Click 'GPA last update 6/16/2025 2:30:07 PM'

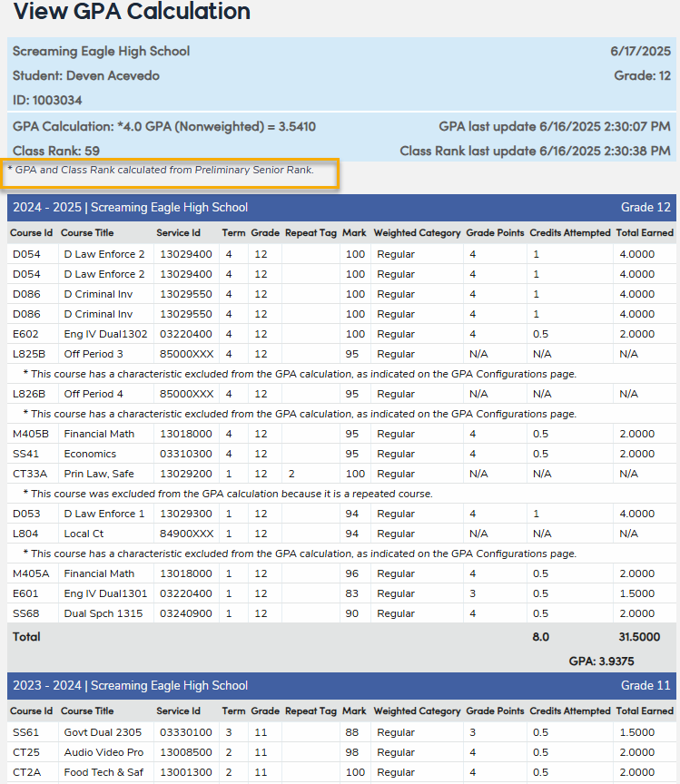pos(555,126)
